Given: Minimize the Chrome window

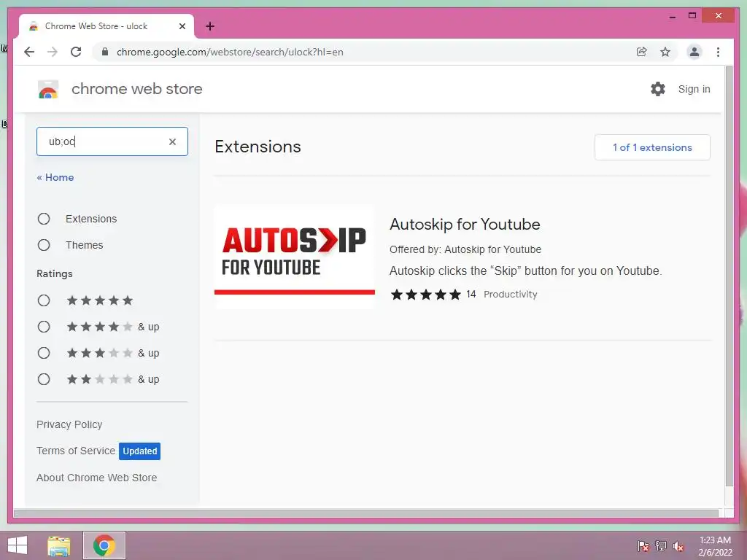Looking at the screenshot, I should [672, 16].
